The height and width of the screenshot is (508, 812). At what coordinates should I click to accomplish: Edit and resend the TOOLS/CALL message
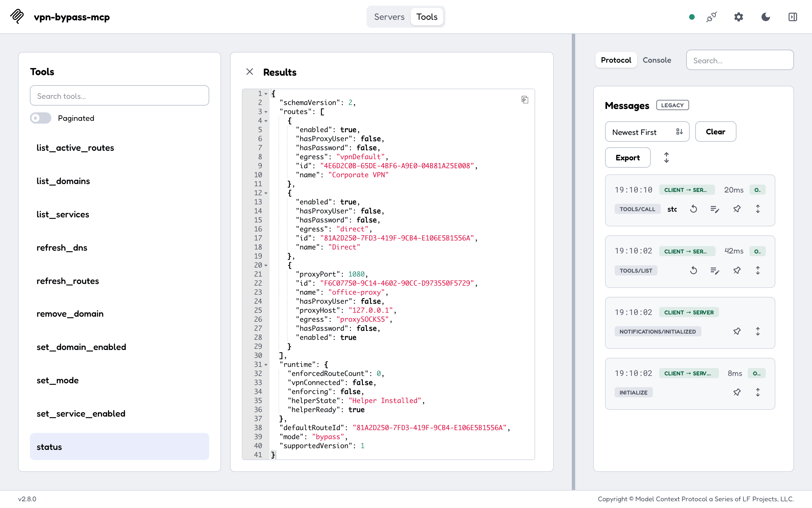tap(715, 209)
